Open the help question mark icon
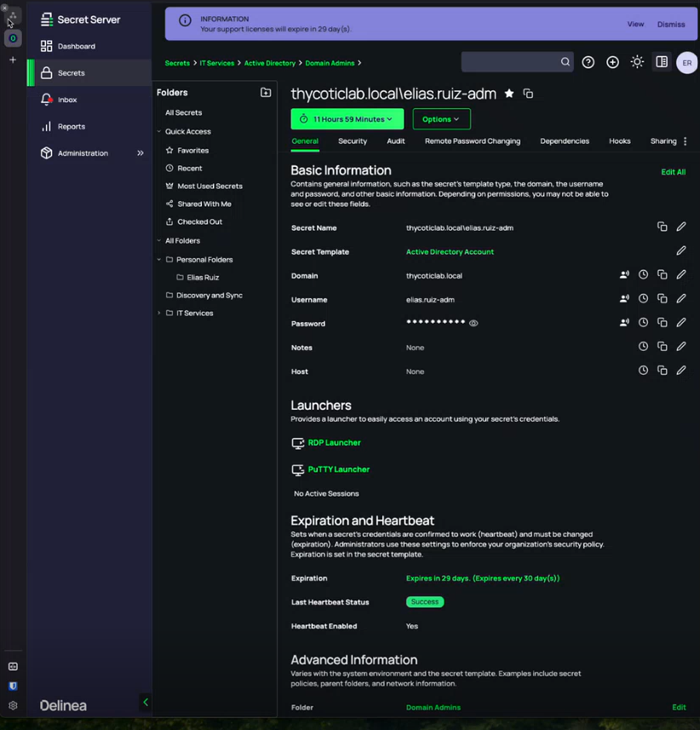The image size is (700, 730). click(588, 62)
